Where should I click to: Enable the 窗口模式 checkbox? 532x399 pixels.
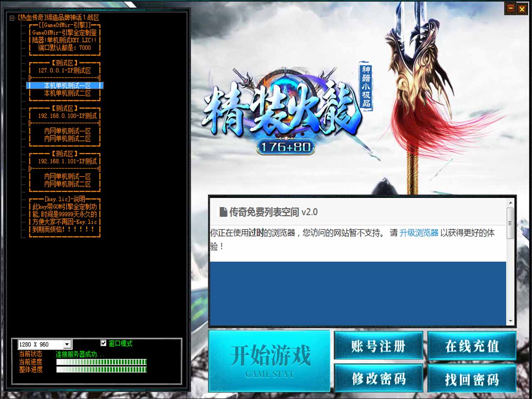click(x=103, y=343)
